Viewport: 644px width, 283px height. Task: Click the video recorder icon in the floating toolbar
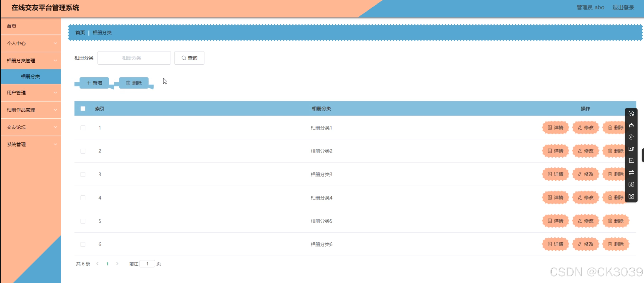[631, 149]
